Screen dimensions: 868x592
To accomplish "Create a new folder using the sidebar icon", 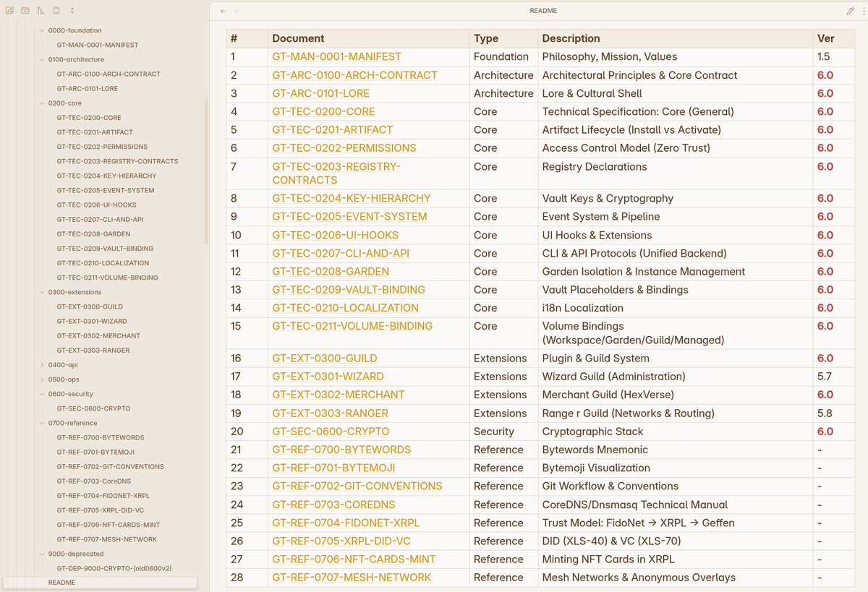I will coord(25,11).
